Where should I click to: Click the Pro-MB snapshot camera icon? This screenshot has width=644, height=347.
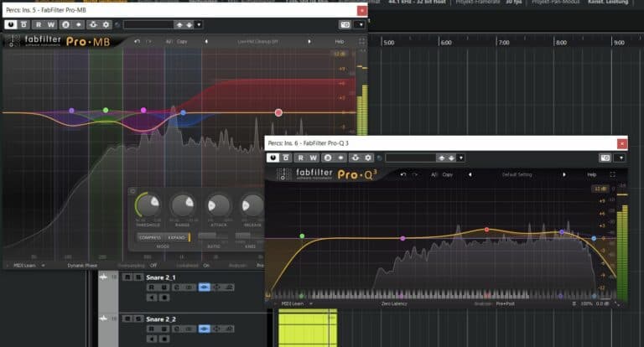(x=345, y=24)
